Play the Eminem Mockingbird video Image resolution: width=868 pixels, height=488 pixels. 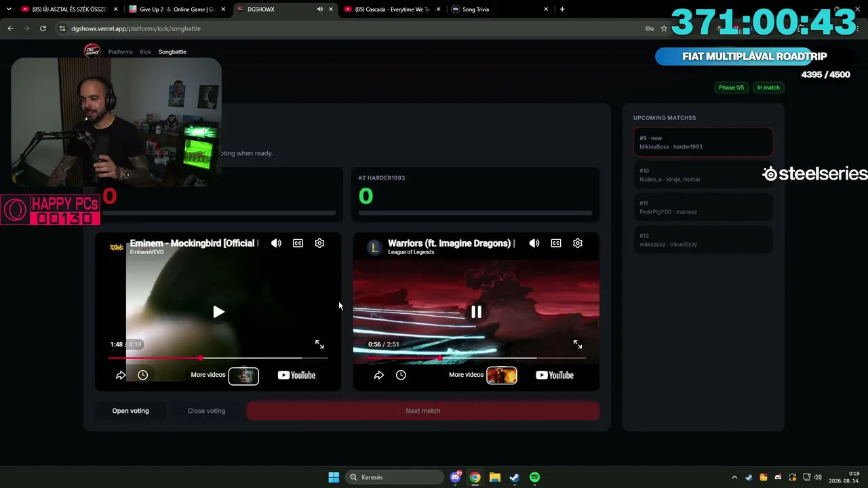[x=218, y=312]
